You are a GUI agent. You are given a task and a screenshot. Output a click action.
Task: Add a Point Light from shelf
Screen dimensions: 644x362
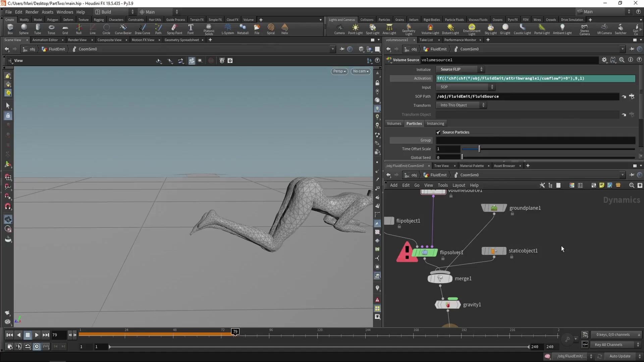coord(355,29)
